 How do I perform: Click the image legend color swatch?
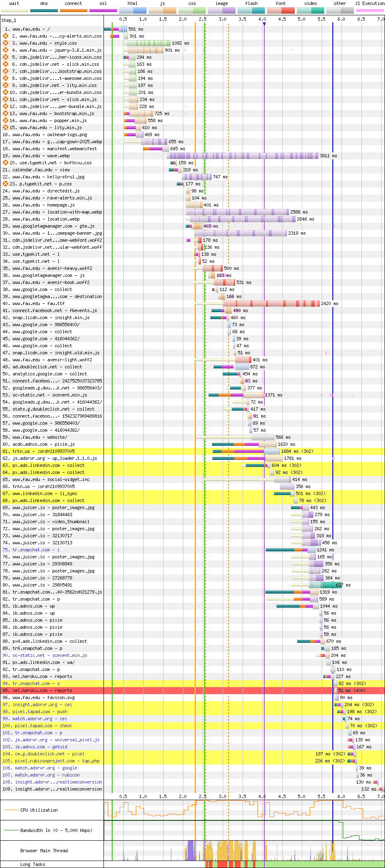click(x=221, y=10)
